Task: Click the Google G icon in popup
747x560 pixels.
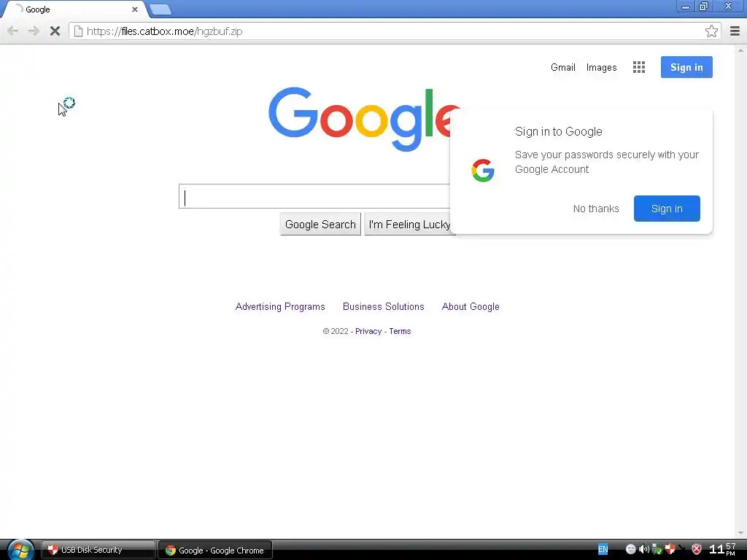Action: tap(483, 171)
